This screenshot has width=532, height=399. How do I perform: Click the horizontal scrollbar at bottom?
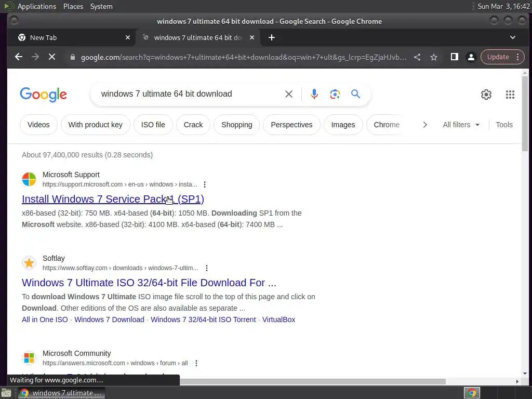(x=312, y=381)
